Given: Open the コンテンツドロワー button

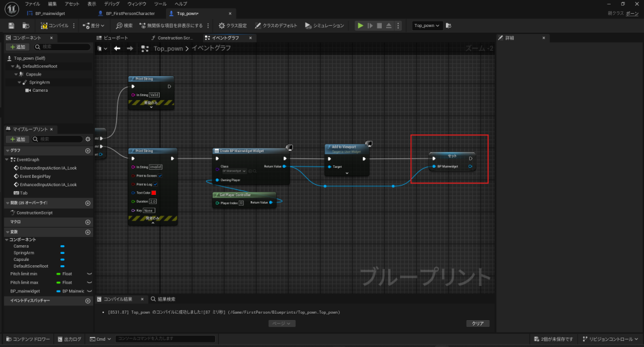Looking at the screenshot, I should tap(27, 339).
